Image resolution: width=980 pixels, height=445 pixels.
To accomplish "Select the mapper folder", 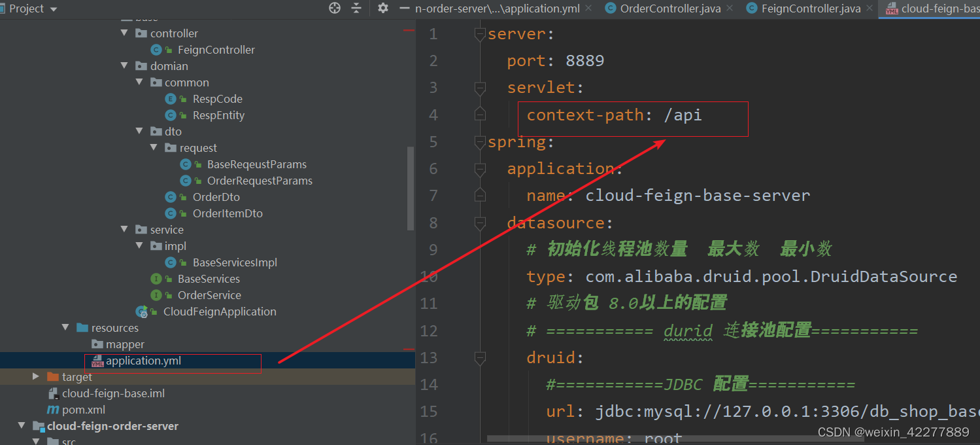I will tap(125, 344).
